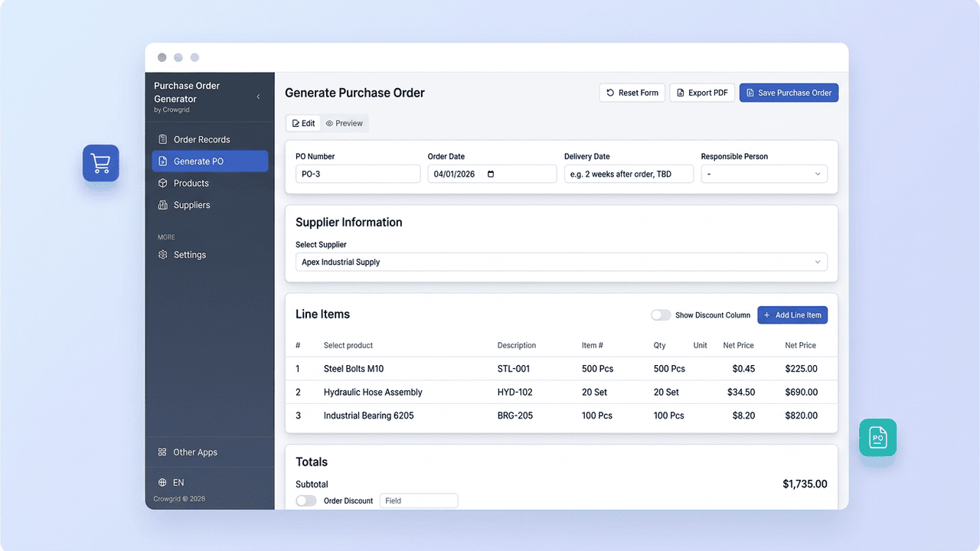The height and width of the screenshot is (551, 980).
Task: Go to Suppliers page
Action: (210, 205)
